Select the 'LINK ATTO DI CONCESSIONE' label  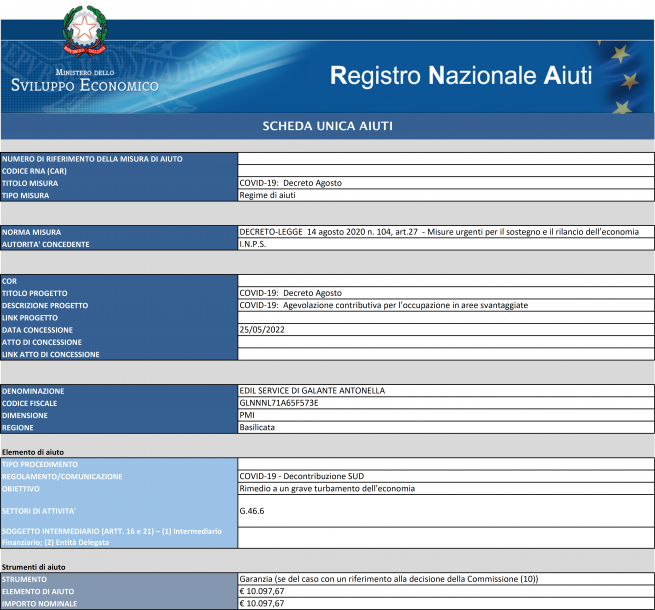pos(51,354)
